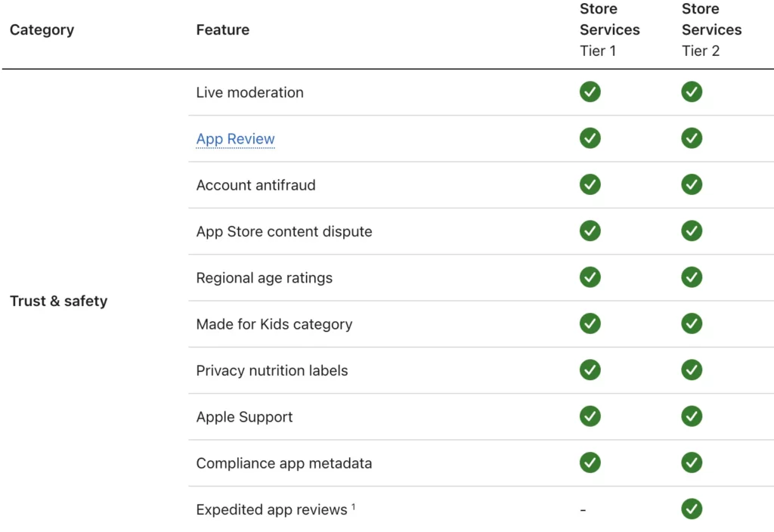Screen dimensions: 774x532
Task: Click Tier 2 checkmark for Compliance app metadata
Action: click(692, 462)
